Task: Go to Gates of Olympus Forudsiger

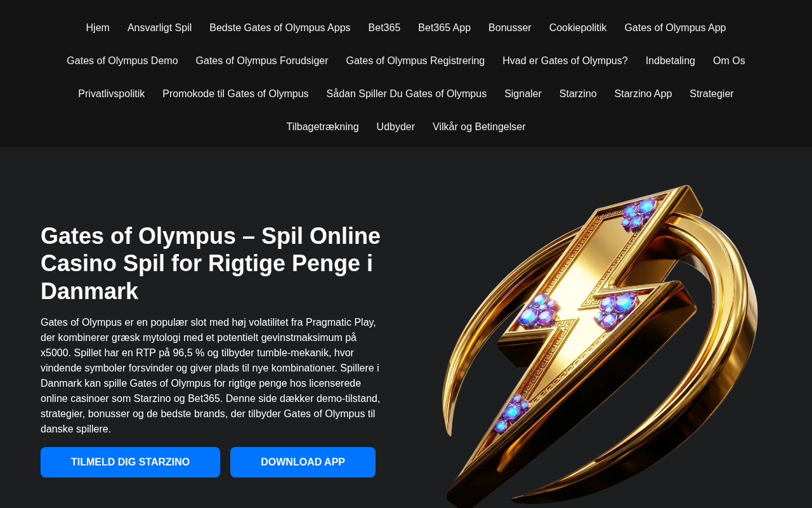Action: pos(262,61)
